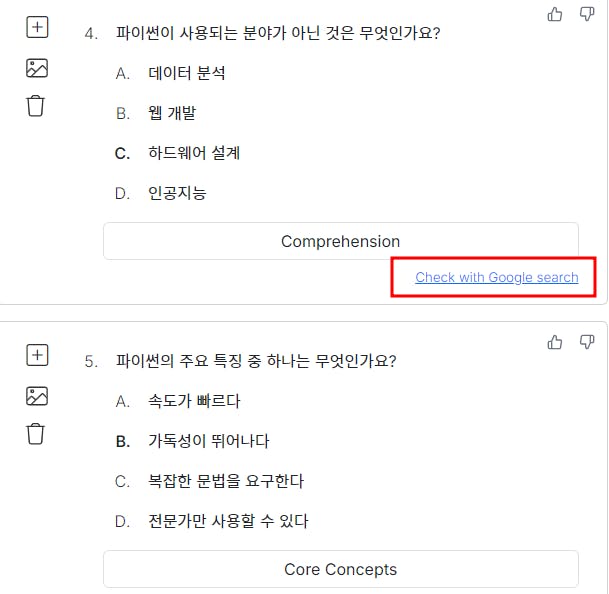The image size is (609, 594).
Task: Click the Core Concepts button under question 5
Action: click(340, 569)
